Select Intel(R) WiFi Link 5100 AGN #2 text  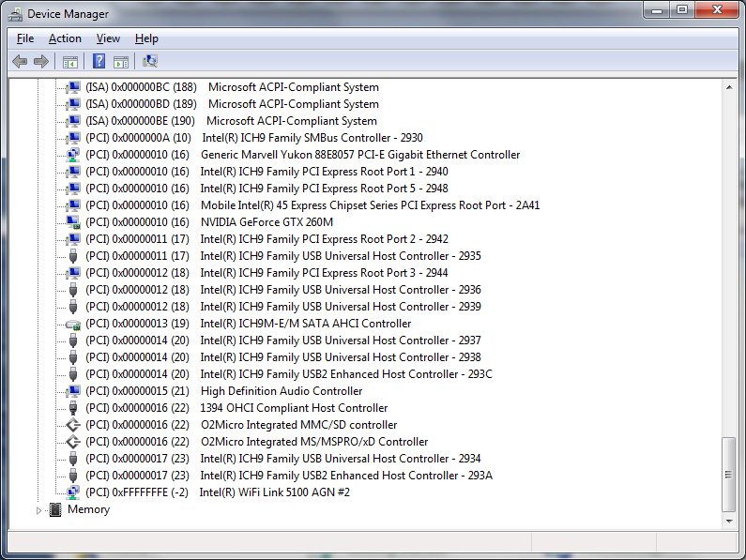click(275, 492)
